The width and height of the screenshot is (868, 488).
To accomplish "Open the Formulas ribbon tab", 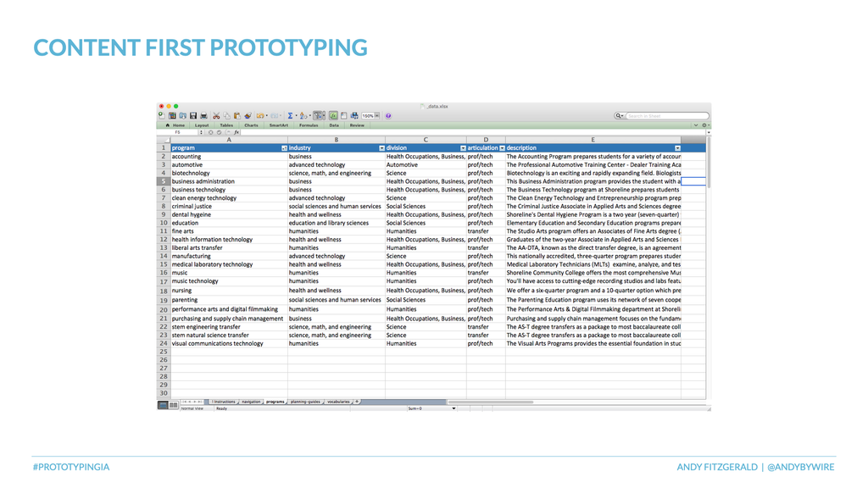I will click(x=309, y=125).
